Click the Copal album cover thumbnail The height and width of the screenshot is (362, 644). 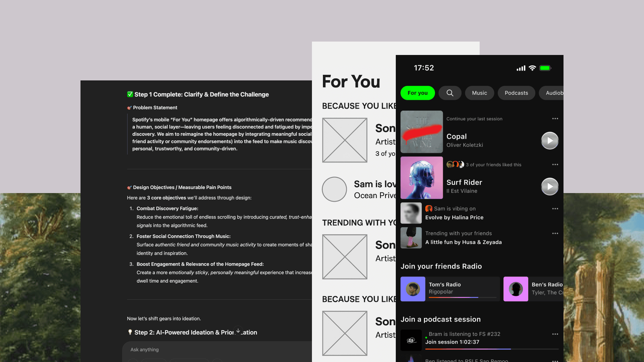(422, 132)
